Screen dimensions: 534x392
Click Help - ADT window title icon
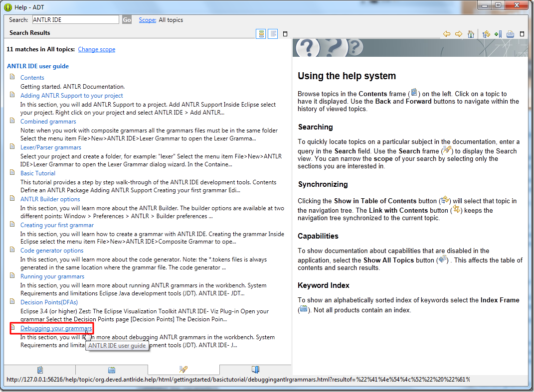(x=8, y=7)
